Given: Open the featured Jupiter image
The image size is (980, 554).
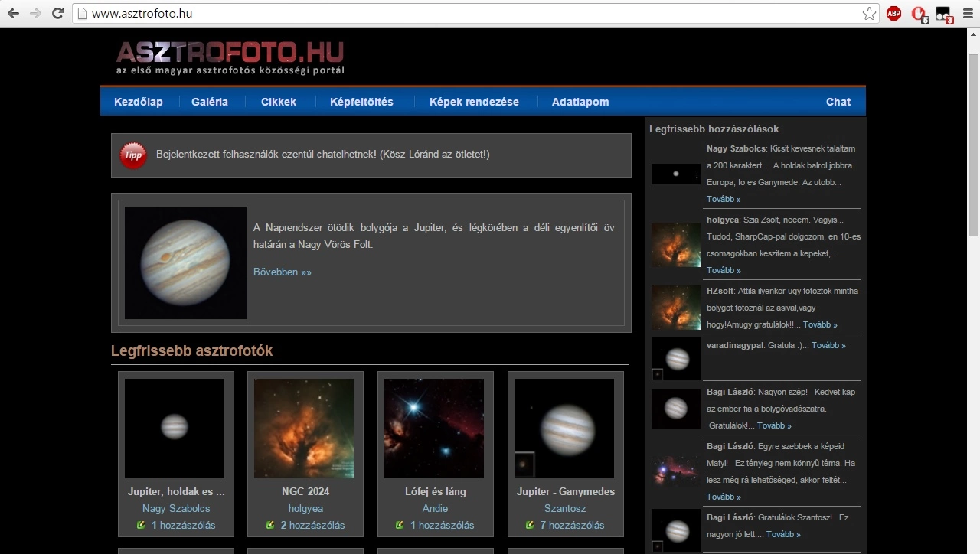Looking at the screenshot, I should [x=186, y=262].
